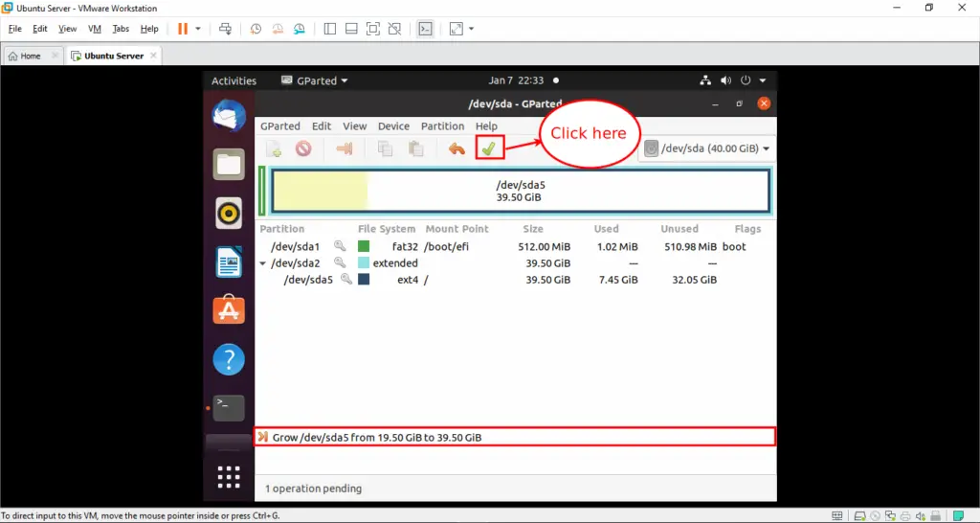Select the pending Grow /dev/sda5 operation
This screenshot has width=980, height=523.
[x=516, y=438]
